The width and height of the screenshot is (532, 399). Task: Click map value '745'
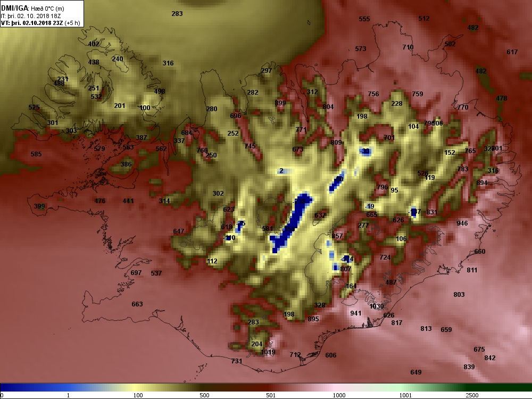pyautogui.click(x=250, y=146)
